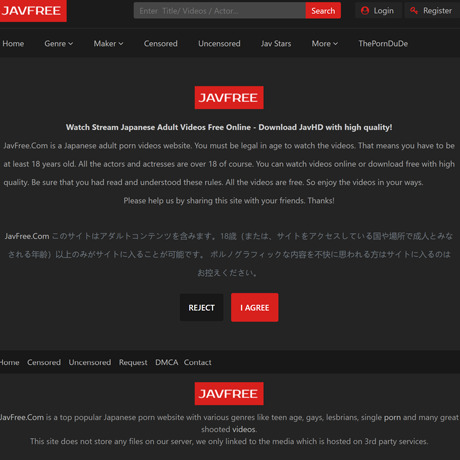Open the DMCA footer link
The height and width of the screenshot is (460, 460).
(166, 362)
